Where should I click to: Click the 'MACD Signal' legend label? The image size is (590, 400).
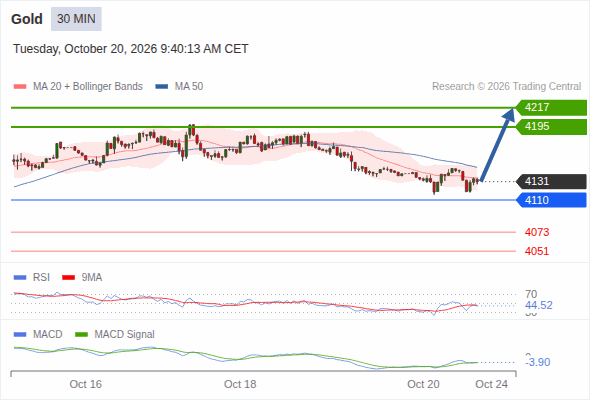(125, 335)
